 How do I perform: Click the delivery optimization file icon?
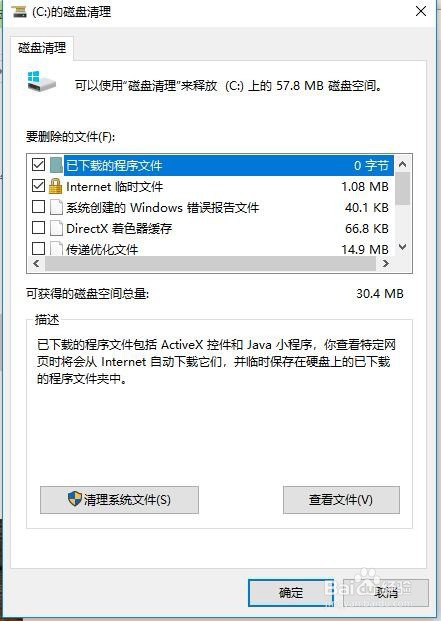(x=56, y=249)
